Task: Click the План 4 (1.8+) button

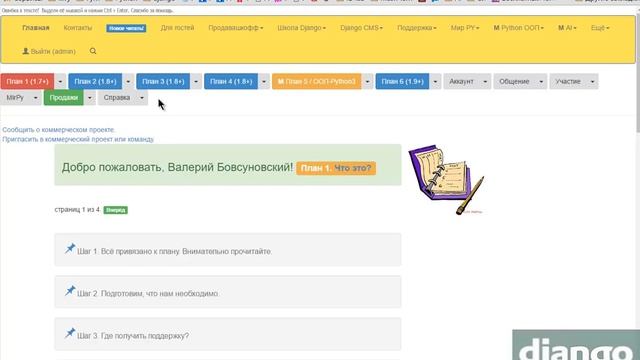Action: click(231, 81)
